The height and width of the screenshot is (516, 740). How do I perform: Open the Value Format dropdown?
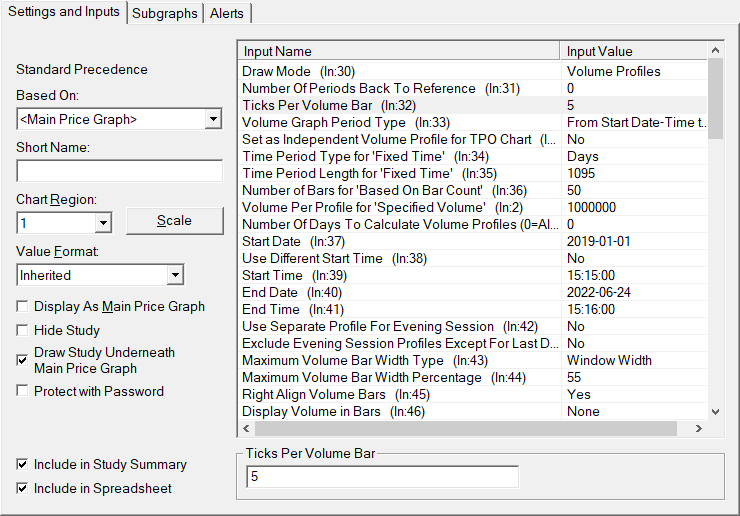pos(175,275)
